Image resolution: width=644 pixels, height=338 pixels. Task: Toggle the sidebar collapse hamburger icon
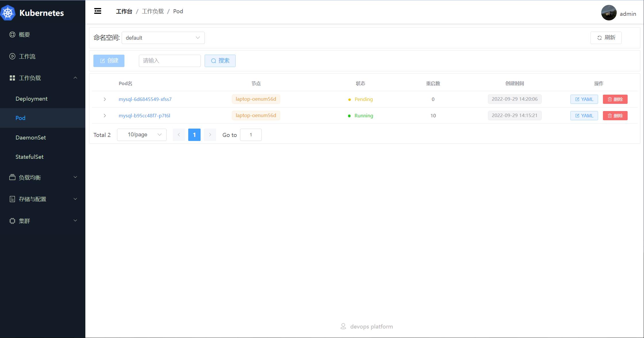[x=98, y=11]
